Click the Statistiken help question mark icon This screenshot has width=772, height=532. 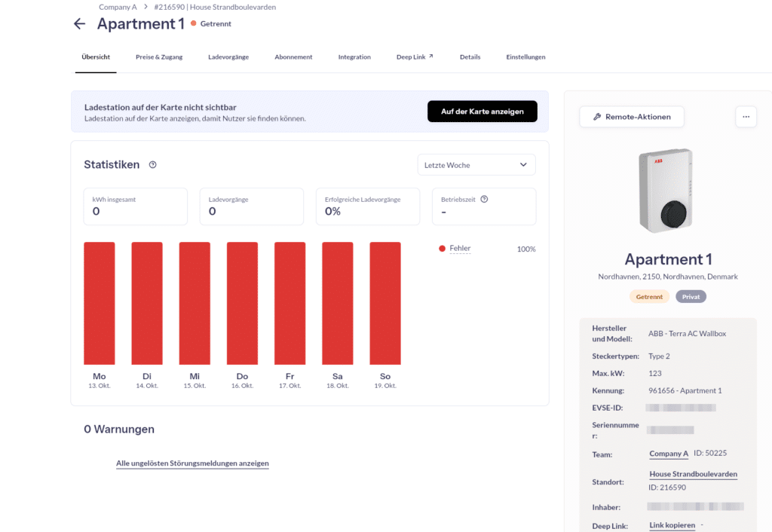tap(153, 165)
